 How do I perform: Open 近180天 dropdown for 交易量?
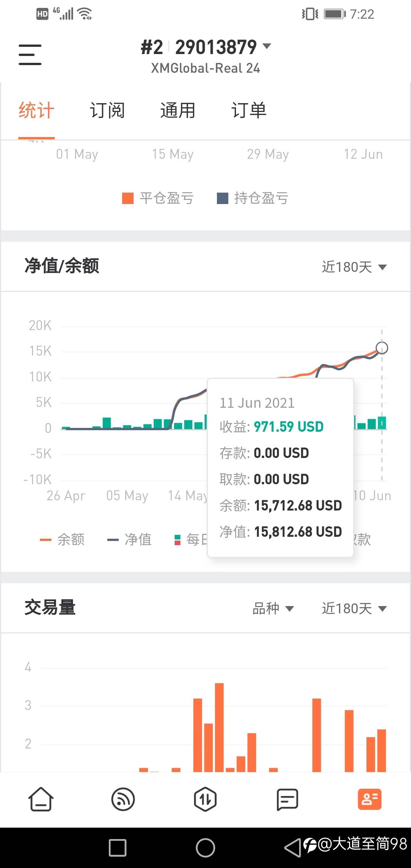pyautogui.click(x=354, y=608)
